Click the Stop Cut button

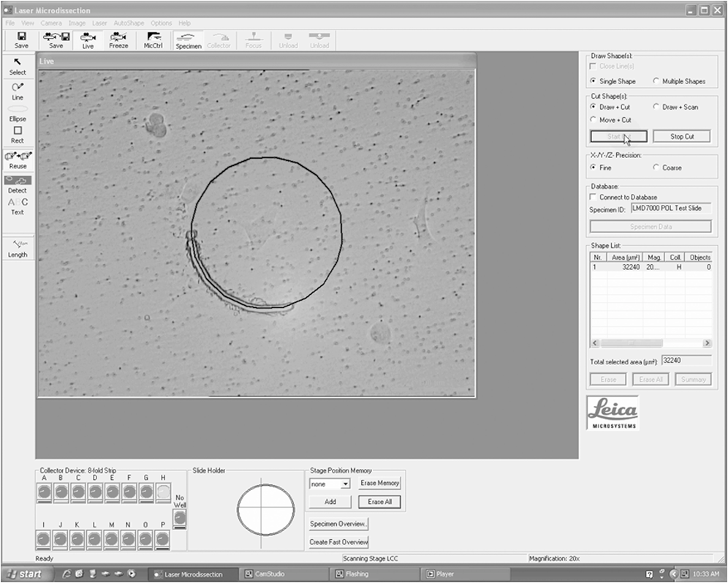[681, 136]
